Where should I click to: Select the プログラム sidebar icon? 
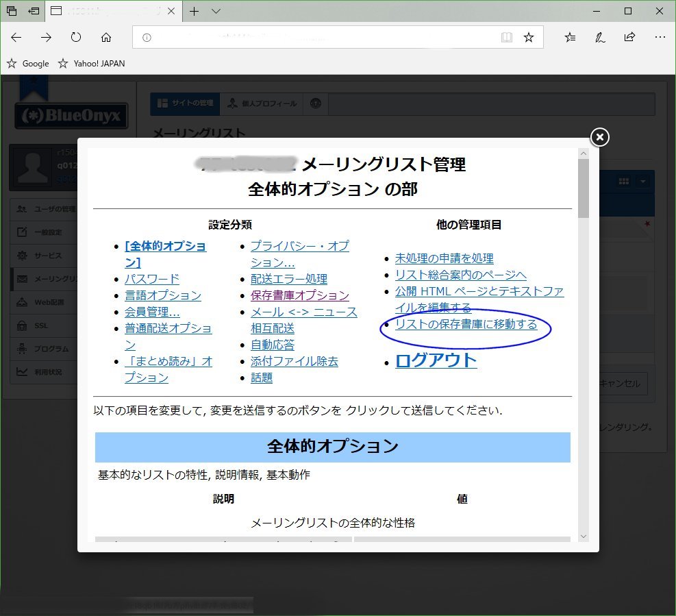click(23, 347)
